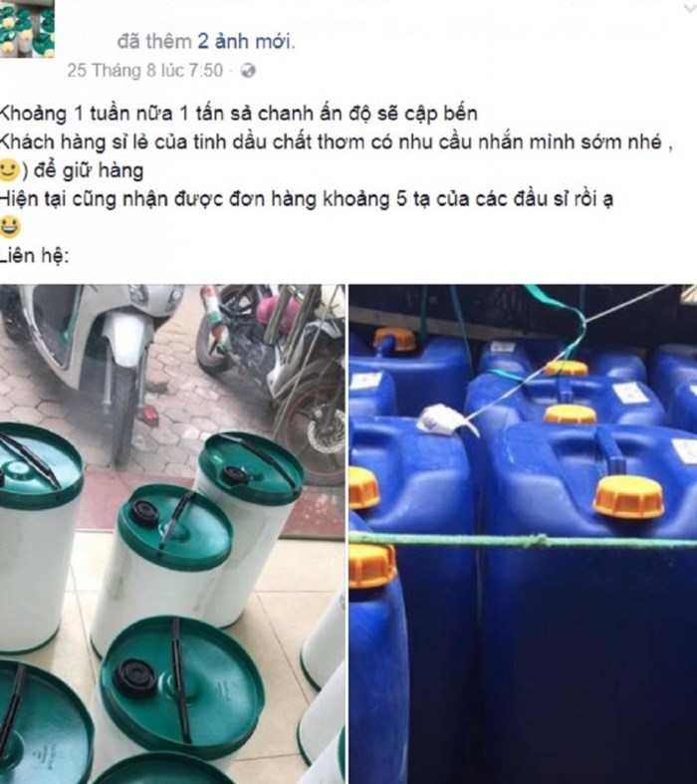Screen dimensions: 697x784
Task: Click the post's first line about 'sả chanh ấn độ'
Action: point(239,114)
